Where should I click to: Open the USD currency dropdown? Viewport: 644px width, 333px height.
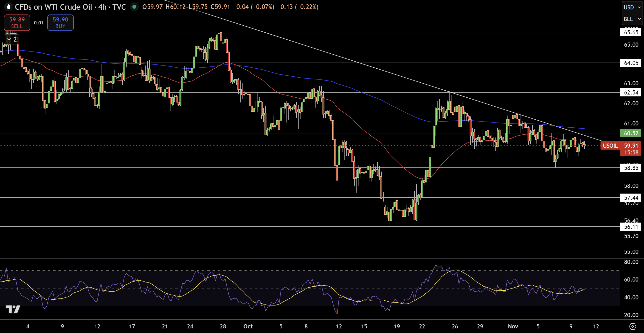point(631,7)
